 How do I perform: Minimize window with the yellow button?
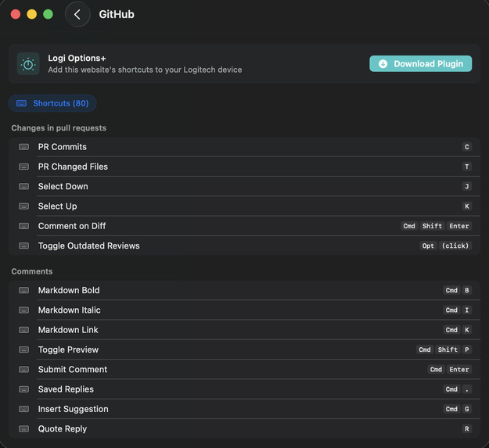pyautogui.click(x=31, y=14)
